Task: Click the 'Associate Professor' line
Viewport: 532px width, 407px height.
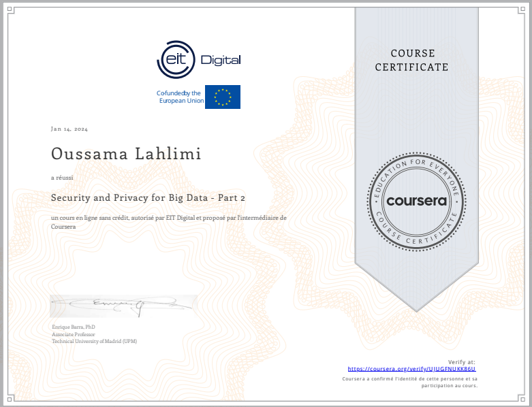Action: [x=74, y=334]
